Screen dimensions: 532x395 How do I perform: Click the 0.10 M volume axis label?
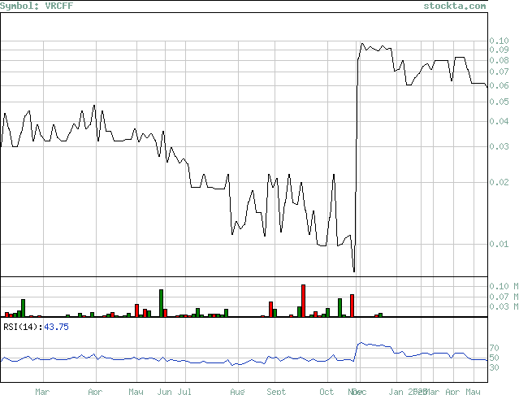tap(504, 286)
